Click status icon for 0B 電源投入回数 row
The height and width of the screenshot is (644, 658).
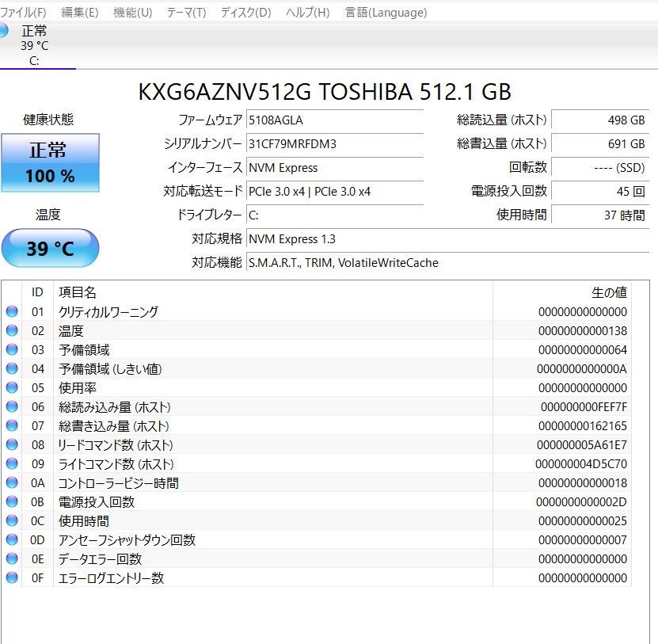pyautogui.click(x=12, y=501)
